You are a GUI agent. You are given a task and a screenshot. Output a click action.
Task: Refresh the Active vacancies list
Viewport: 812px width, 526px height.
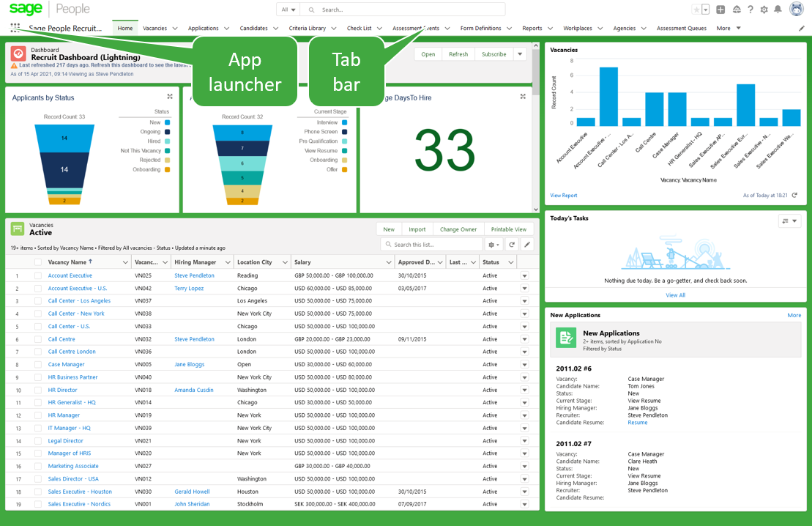512,245
